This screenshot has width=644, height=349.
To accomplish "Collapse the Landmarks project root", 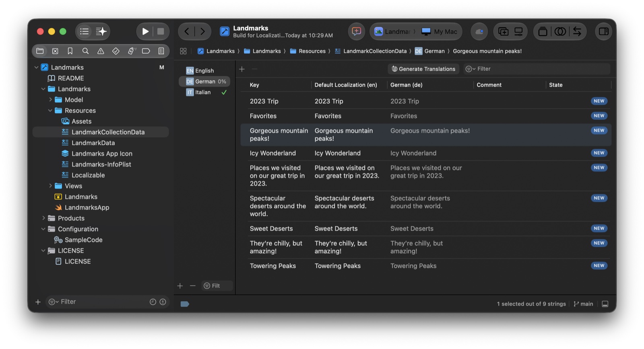I will pos(37,67).
